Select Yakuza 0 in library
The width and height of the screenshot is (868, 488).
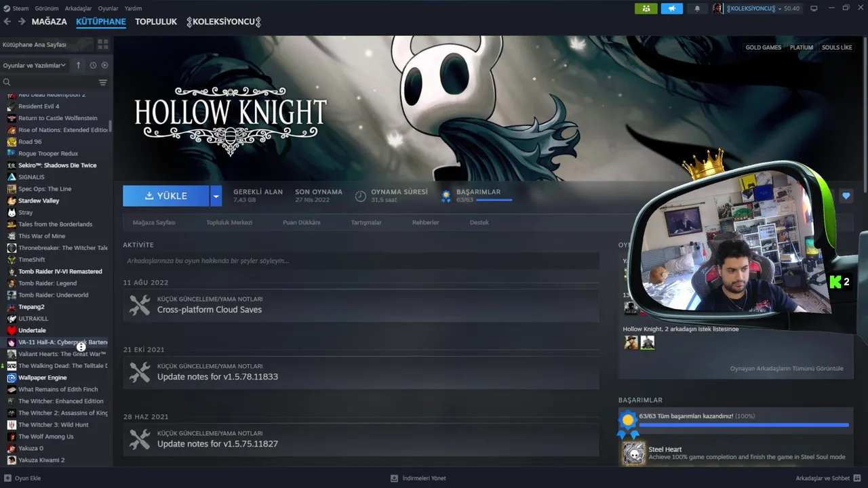coord(31,448)
